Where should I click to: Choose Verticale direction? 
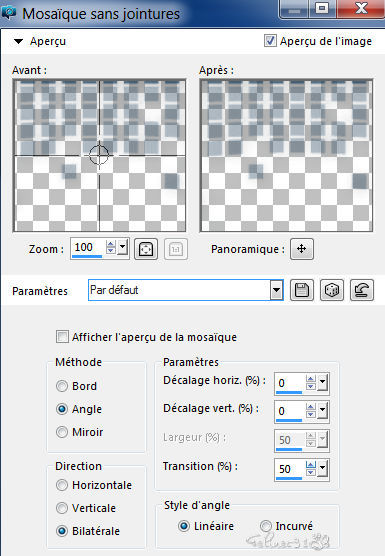click(62, 508)
